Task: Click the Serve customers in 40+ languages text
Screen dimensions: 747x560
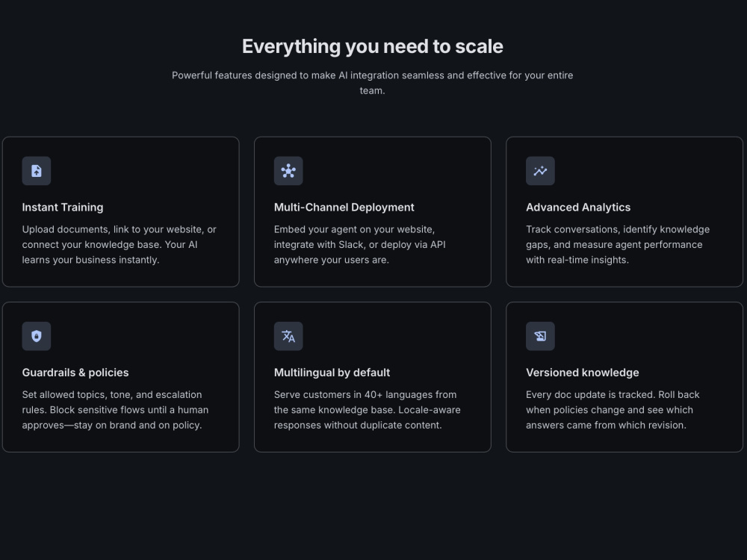Action: 368,410
